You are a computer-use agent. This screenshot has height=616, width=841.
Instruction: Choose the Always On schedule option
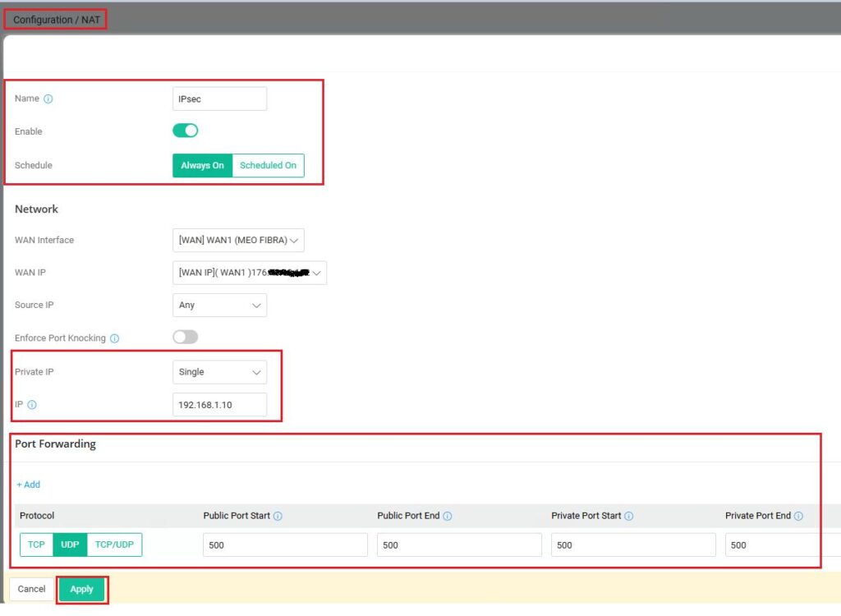(202, 165)
